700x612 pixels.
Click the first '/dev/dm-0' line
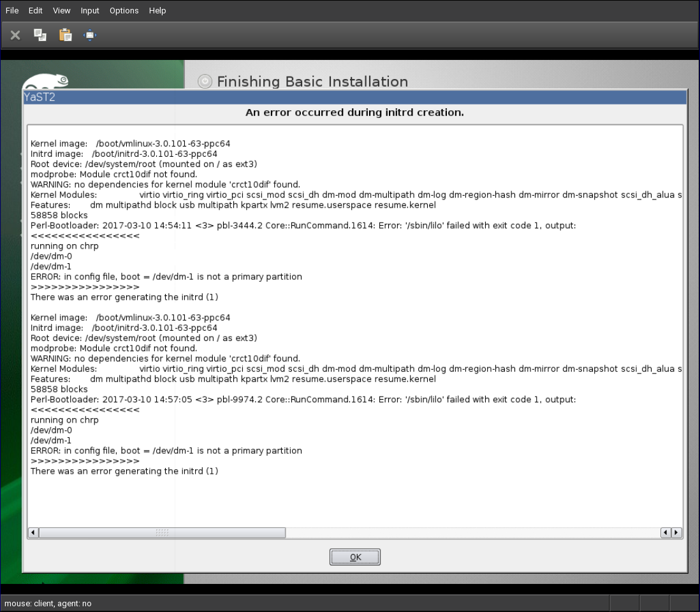coord(51,257)
